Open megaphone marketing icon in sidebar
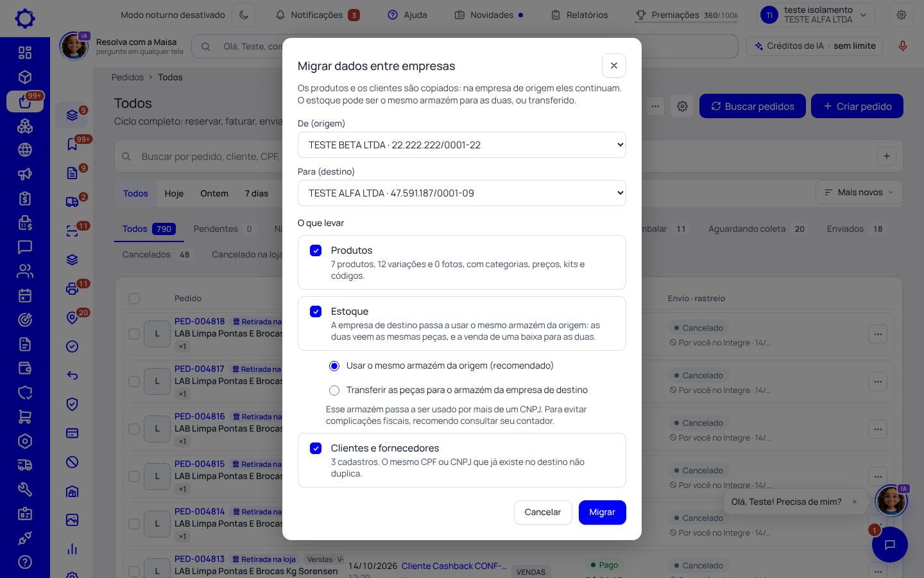 (25, 174)
